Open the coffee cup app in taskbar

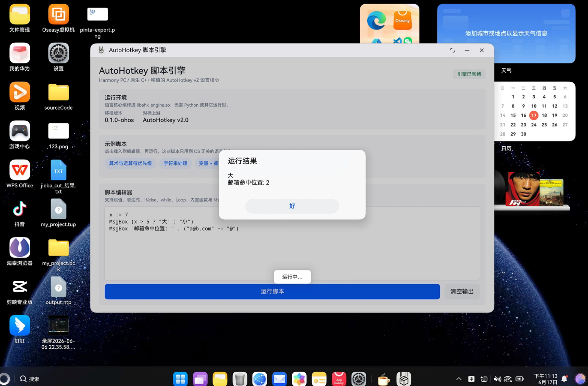tap(383, 379)
